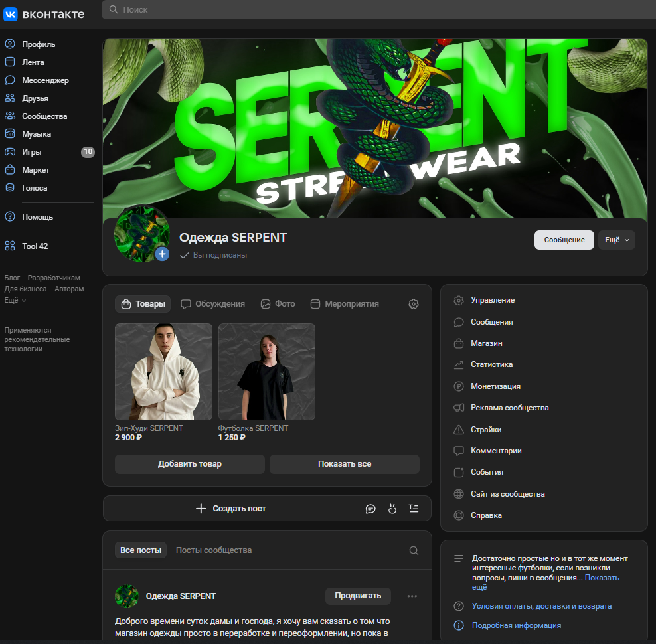Click the community cover banner image

tap(375, 128)
